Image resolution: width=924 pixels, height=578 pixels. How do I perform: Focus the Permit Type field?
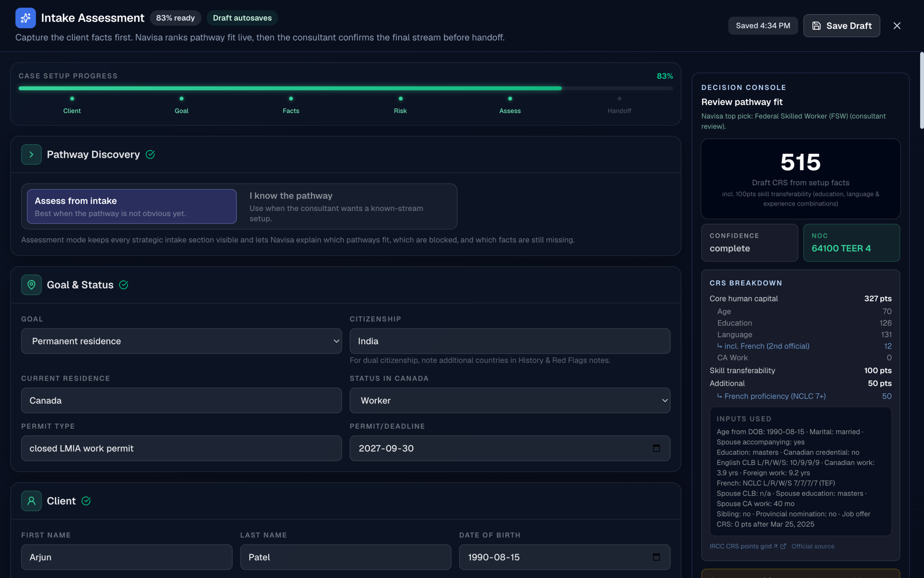pyautogui.click(x=181, y=448)
